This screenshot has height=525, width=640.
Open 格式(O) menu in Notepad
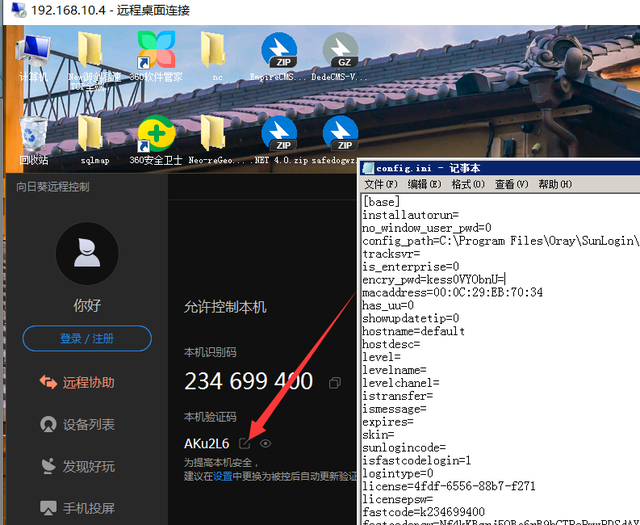coord(468,185)
